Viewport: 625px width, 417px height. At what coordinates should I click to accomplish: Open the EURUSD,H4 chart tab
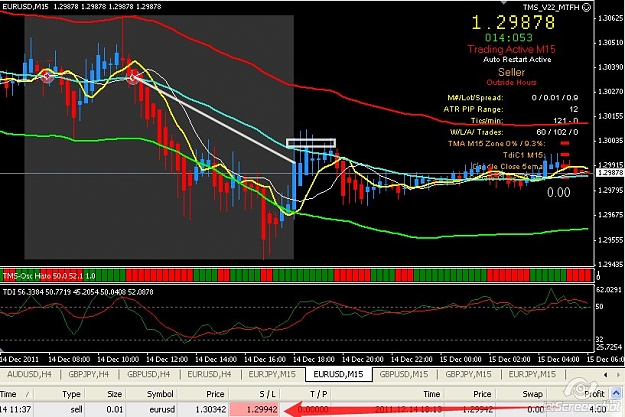[x=209, y=374]
